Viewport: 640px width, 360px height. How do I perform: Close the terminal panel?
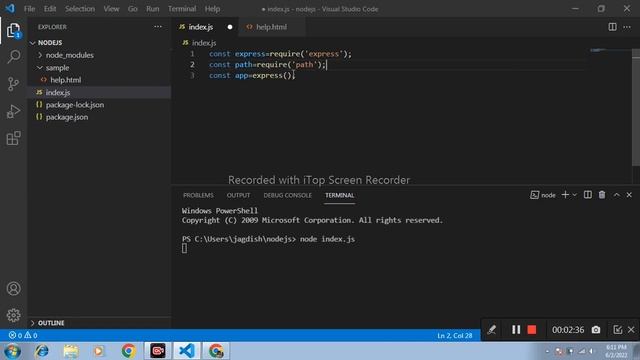point(629,195)
